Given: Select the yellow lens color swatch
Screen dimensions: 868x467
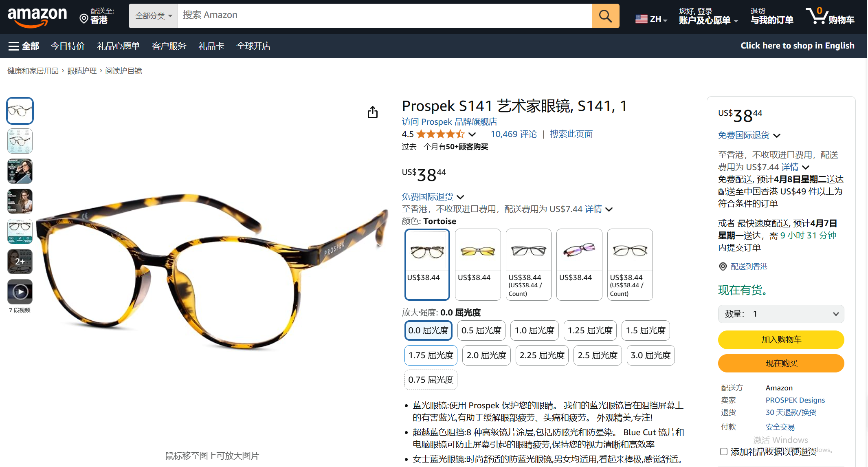Looking at the screenshot, I should [478, 264].
